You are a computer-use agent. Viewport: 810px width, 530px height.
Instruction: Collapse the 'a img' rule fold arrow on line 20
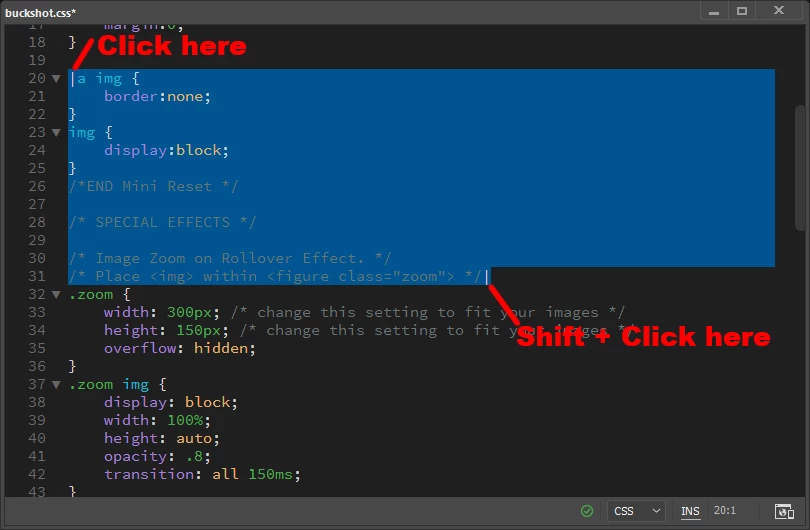(x=56, y=79)
